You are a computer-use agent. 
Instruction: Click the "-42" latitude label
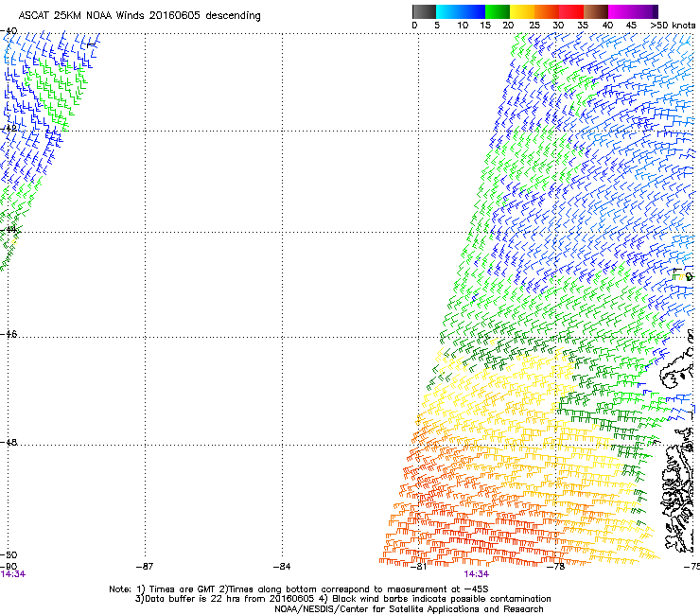9,128
